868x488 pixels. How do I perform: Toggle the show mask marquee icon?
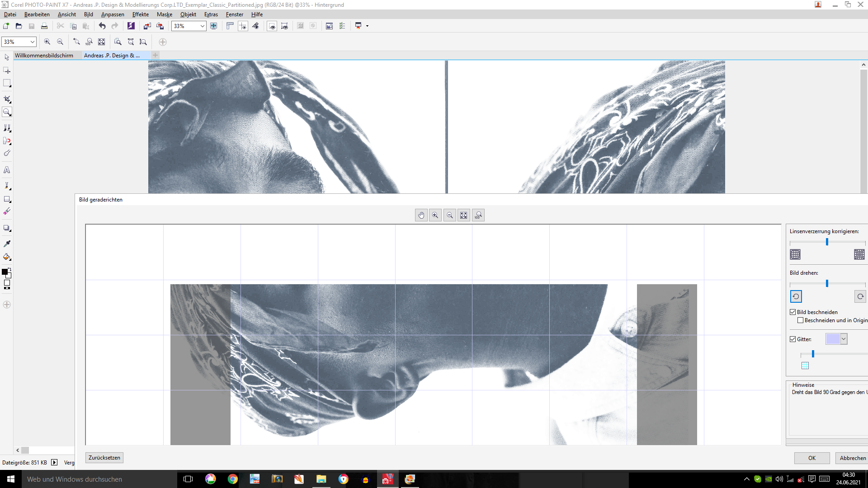click(272, 26)
